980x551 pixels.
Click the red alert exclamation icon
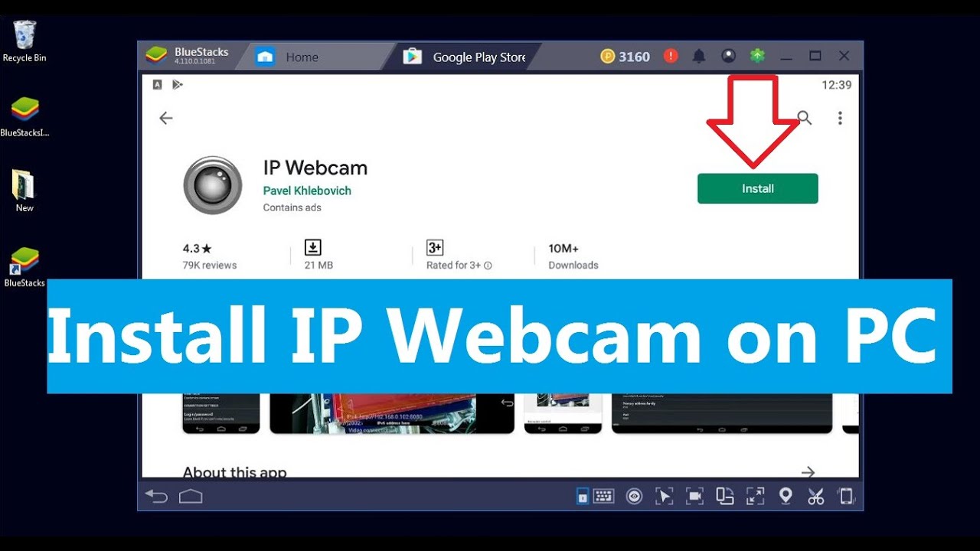671,56
